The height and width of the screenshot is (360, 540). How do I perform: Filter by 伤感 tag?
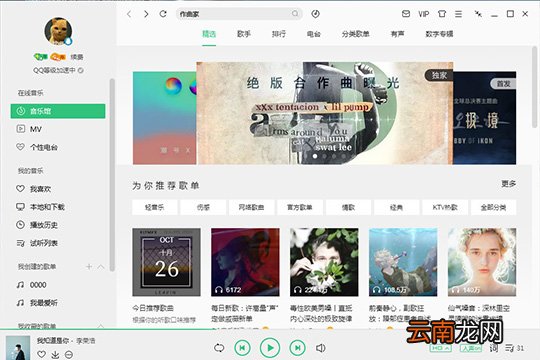pyautogui.click(x=203, y=207)
